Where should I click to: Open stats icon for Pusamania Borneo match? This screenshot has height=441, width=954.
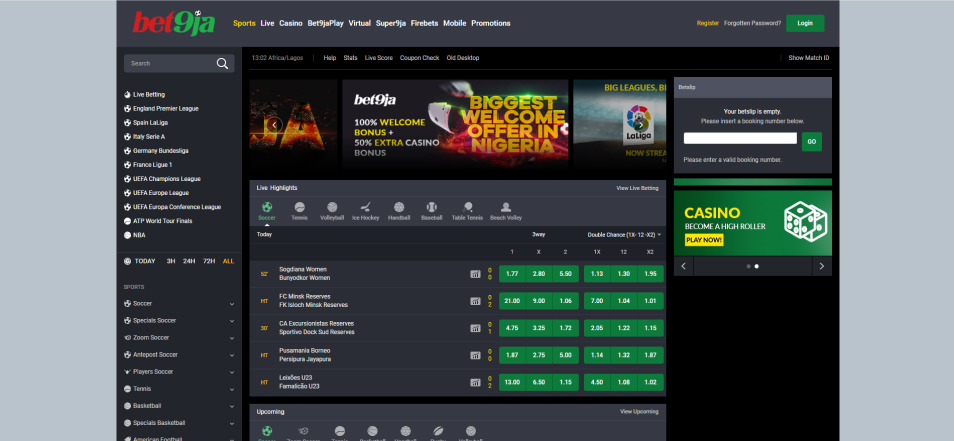(475, 355)
